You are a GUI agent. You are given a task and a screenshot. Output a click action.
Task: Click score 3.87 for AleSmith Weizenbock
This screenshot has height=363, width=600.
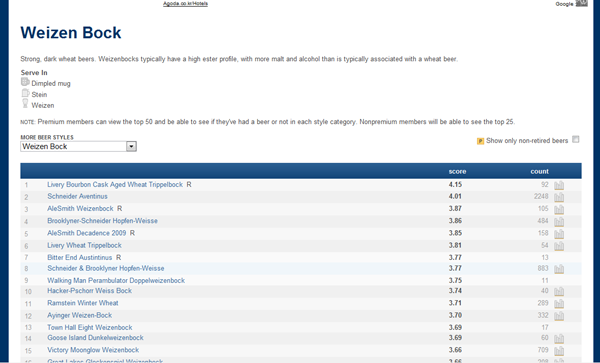click(x=455, y=208)
